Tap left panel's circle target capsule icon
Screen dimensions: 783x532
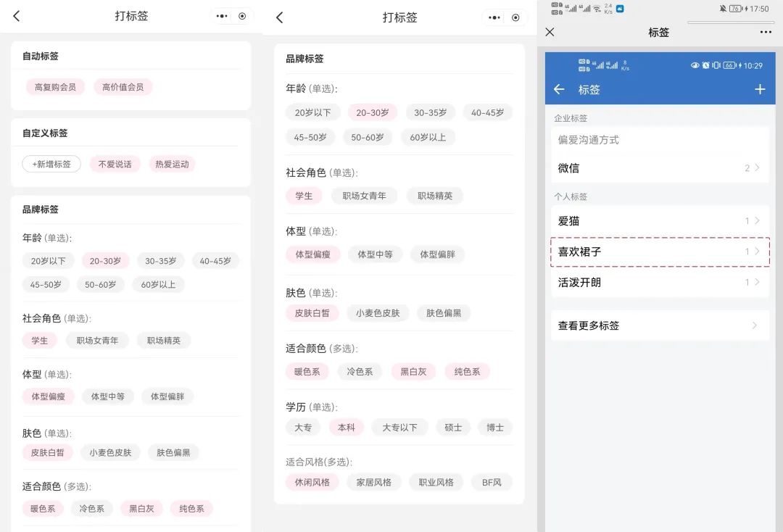242,16
